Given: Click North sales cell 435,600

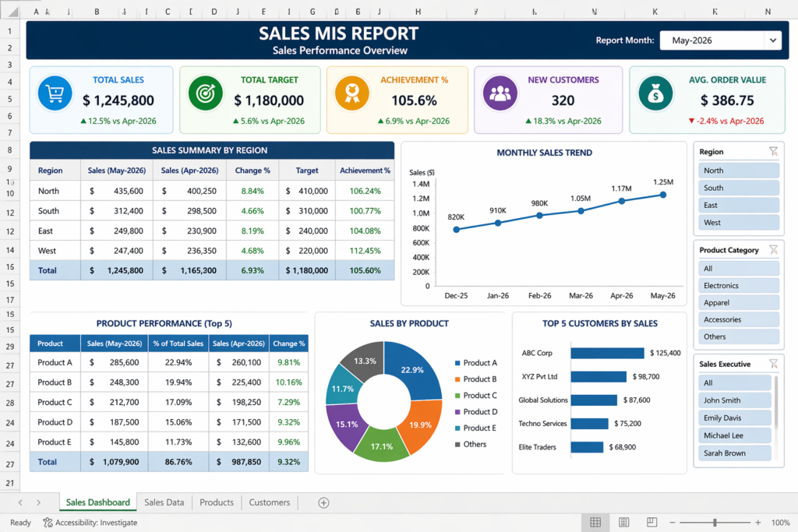Looking at the screenshot, I should [x=117, y=191].
